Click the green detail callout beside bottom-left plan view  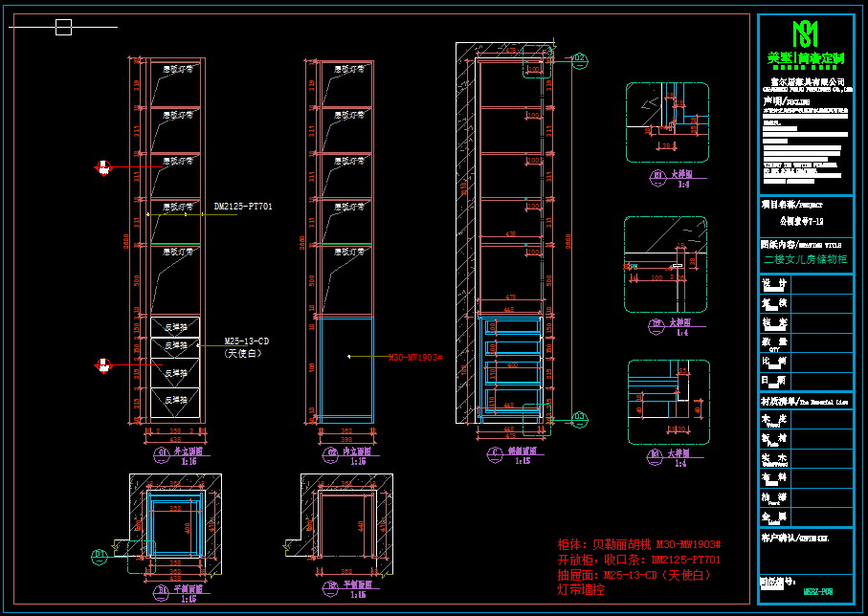(98, 555)
